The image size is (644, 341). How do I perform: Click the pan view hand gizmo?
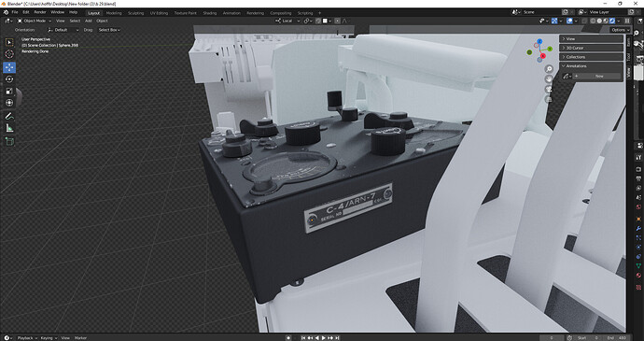[x=549, y=79]
